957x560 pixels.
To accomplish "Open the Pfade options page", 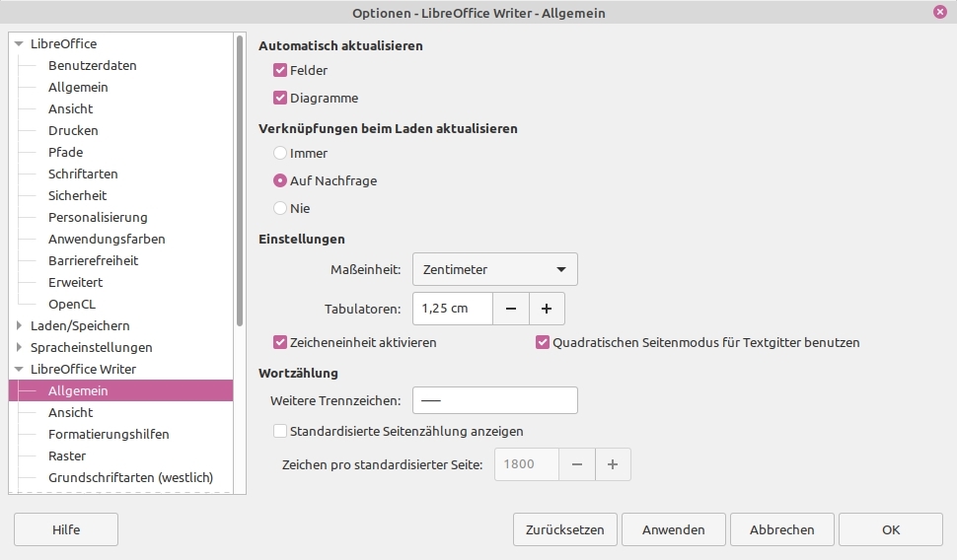I will click(66, 152).
